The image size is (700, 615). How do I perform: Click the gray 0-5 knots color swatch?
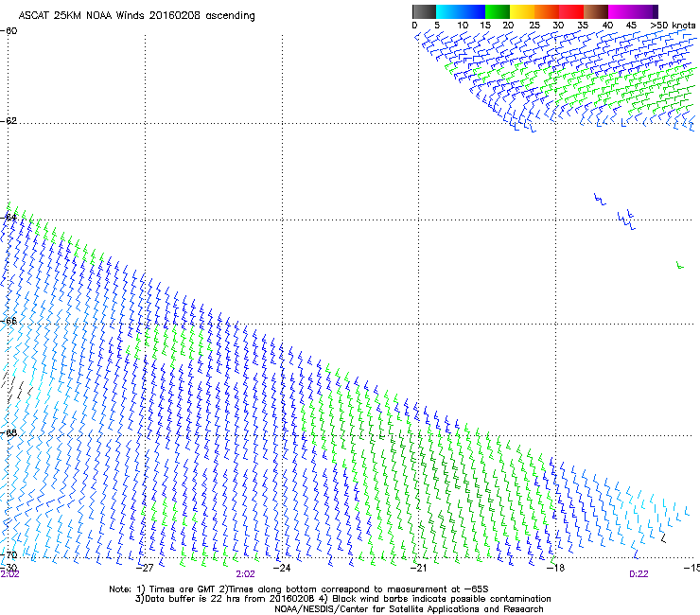pyautogui.click(x=425, y=11)
